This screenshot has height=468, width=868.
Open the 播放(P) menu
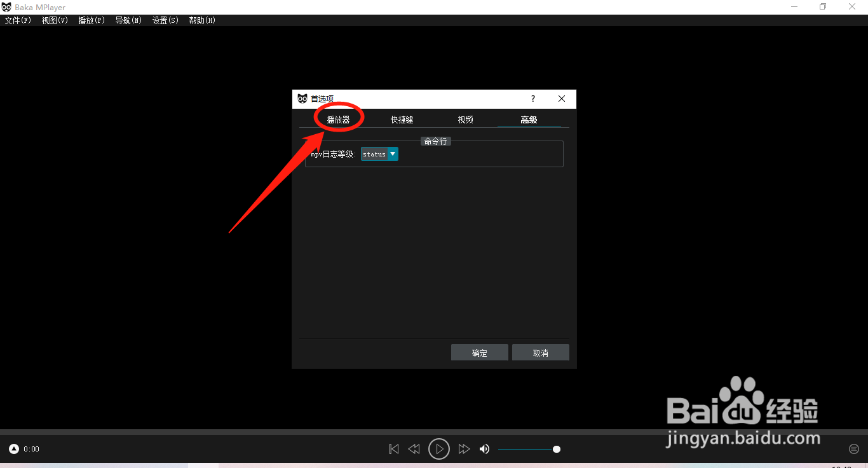pos(92,20)
